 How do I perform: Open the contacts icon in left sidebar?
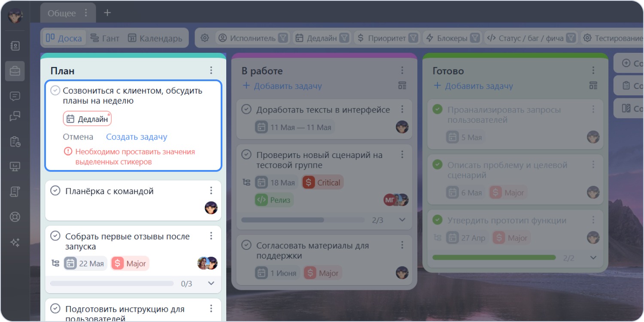coord(15,46)
